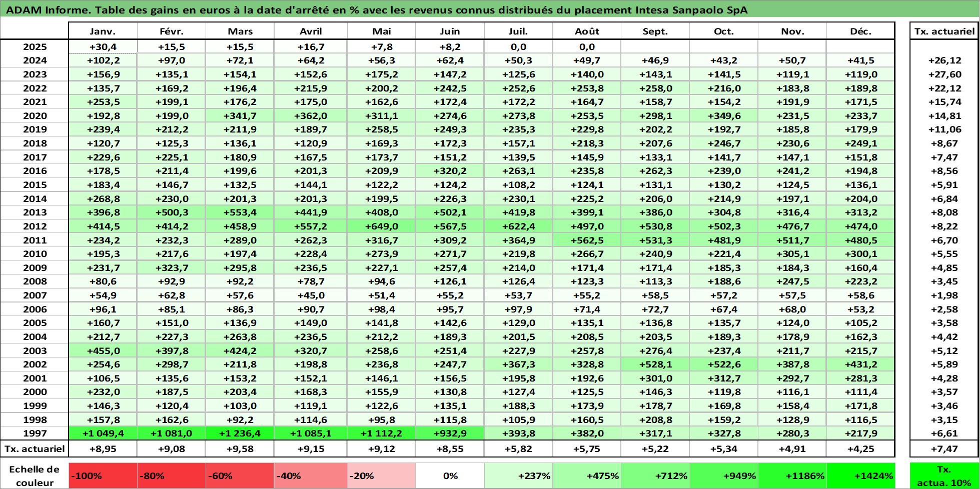Click the +475% color scale swatch
The width and height of the screenshot is (980, 489).
point(587,475)
